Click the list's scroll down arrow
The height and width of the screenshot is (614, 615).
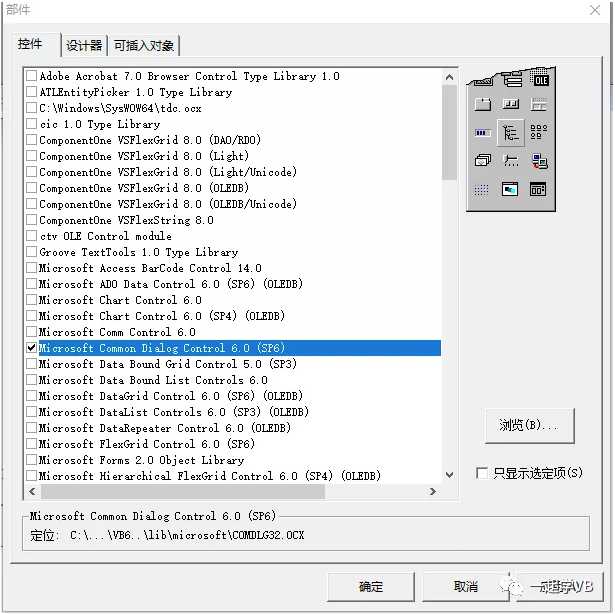pyautogui.click(x=449, y=475)
